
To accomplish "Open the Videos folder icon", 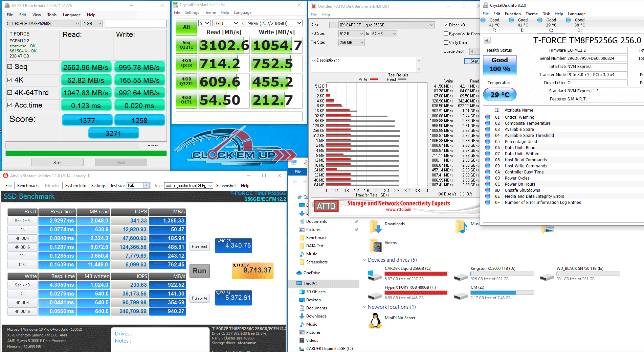I will [x=376, y=245].
